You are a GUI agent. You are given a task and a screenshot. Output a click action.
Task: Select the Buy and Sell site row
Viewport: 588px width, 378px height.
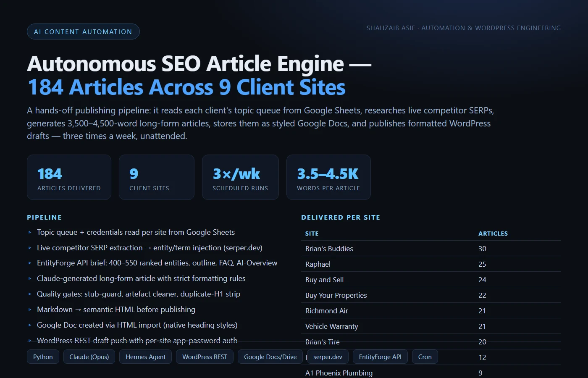click(x=431, y=280)
